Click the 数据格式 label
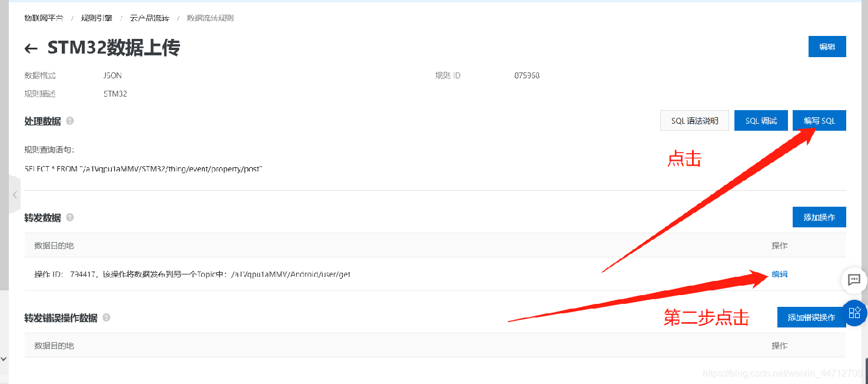The width and height of the screenshot is (868, 384). (x=40, y=75)
